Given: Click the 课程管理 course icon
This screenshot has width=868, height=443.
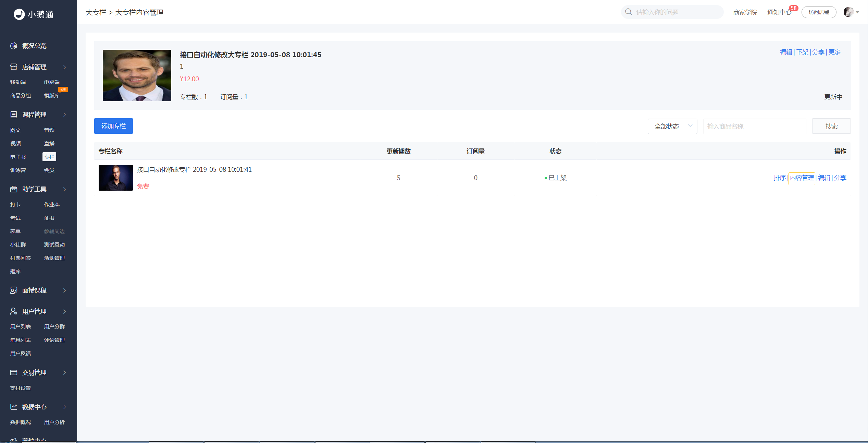Looking at the screenshot, I should tap(14, 115).
